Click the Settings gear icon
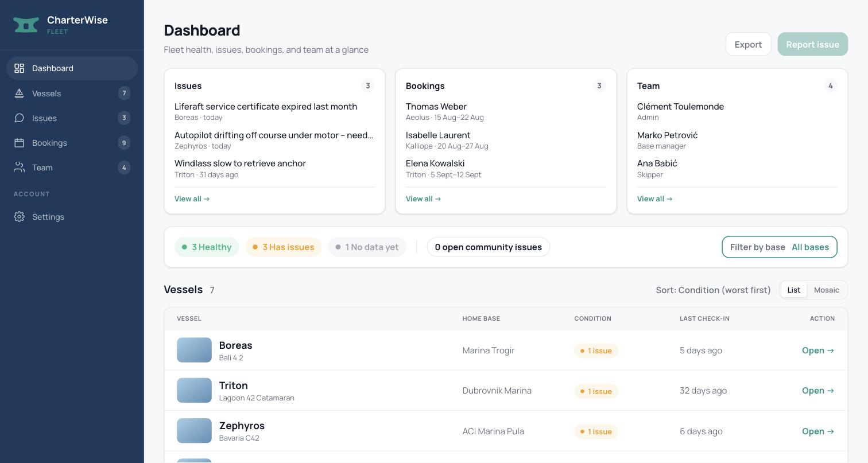The image size is (868, 463). click(x=19, y=217)
